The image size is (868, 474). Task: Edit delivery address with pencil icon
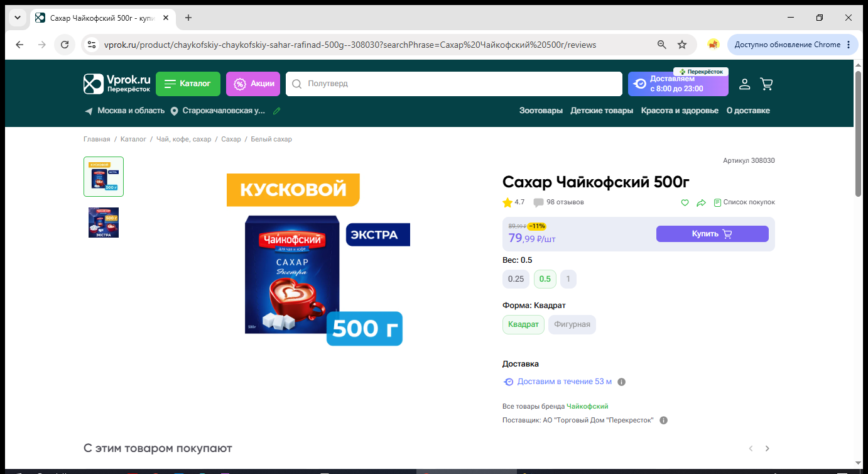click(277, 111)
